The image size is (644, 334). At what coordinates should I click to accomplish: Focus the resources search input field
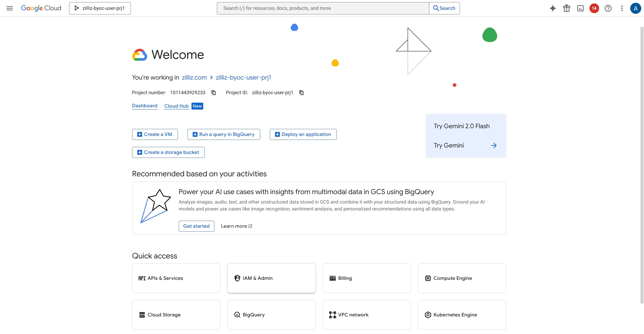(x=323, y=8)
